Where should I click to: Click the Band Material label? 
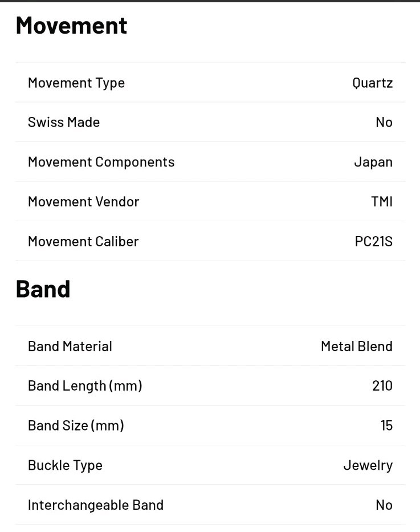coord(70,347)
